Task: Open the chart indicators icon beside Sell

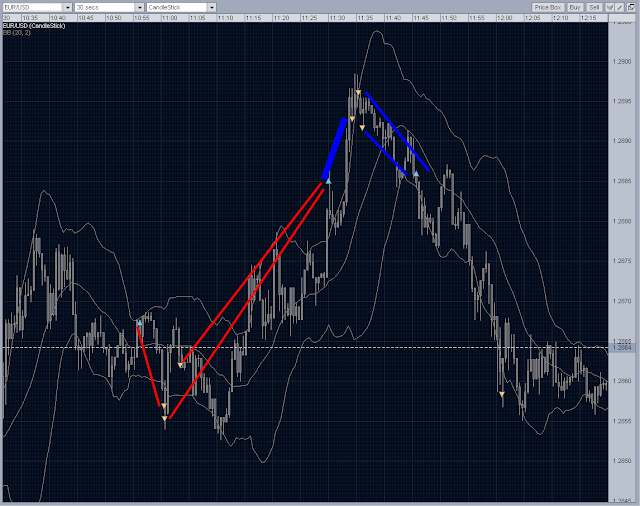Action: 609,7
